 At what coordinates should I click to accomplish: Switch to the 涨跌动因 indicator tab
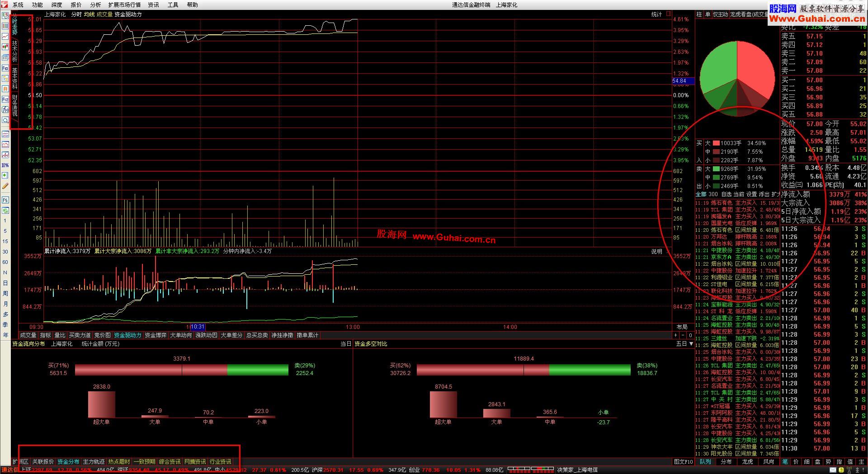tap(206, 335)
